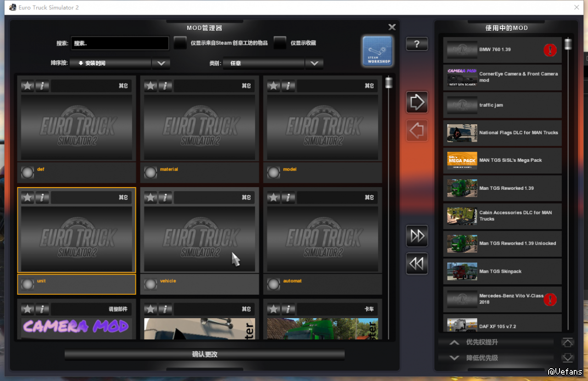Select the material mod thumbnail
The image size is (588, 381).
click(200, 127)
